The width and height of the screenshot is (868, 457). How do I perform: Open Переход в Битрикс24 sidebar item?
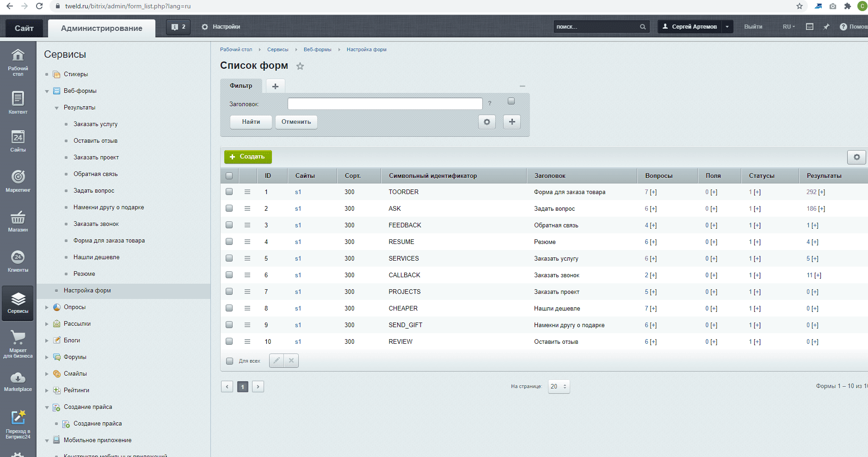pos(18,424)
